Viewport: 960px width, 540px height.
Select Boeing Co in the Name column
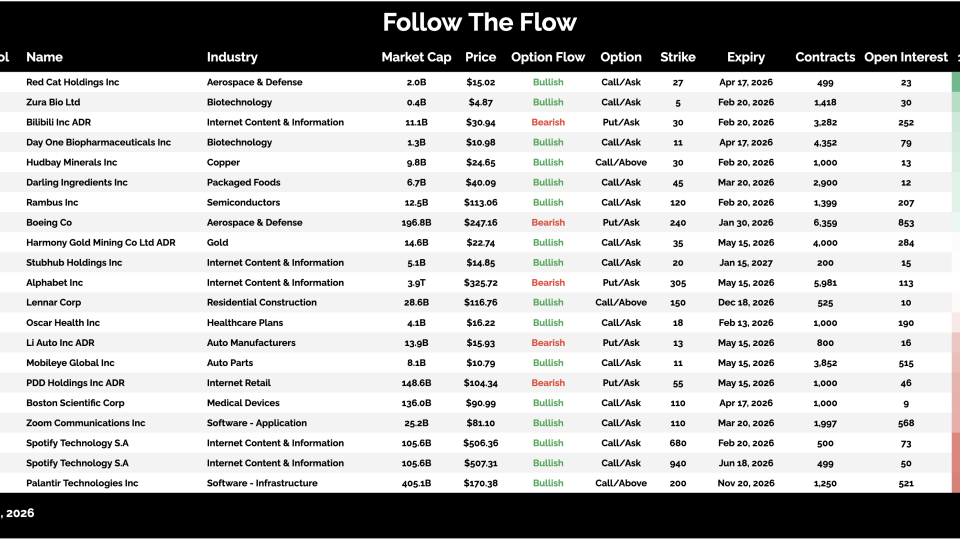pyautogui.click(x=49, y=222)
